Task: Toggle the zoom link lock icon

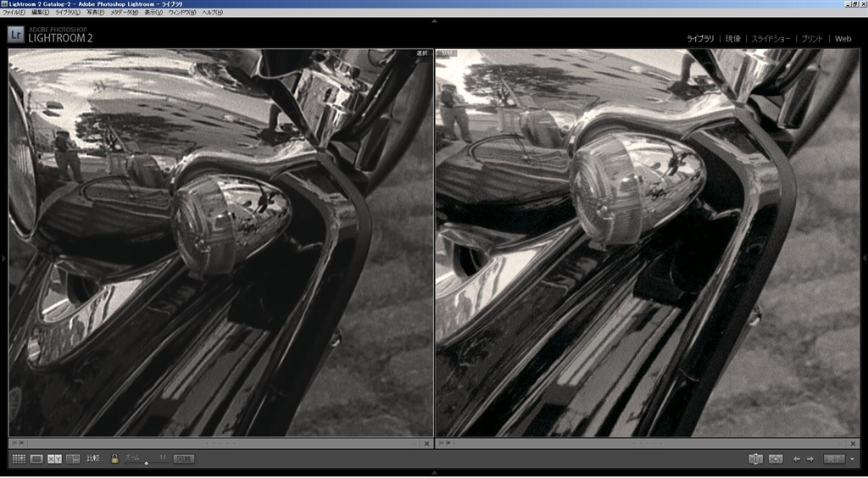Action: click(x=114, y=459)
